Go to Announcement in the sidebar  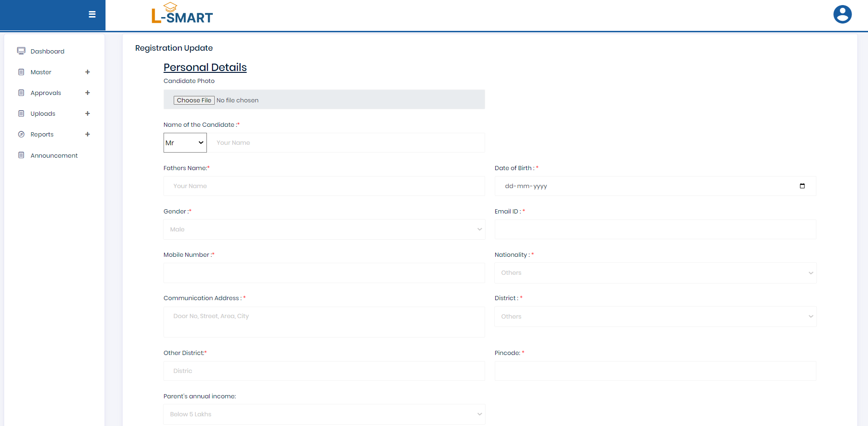(54, 155)
